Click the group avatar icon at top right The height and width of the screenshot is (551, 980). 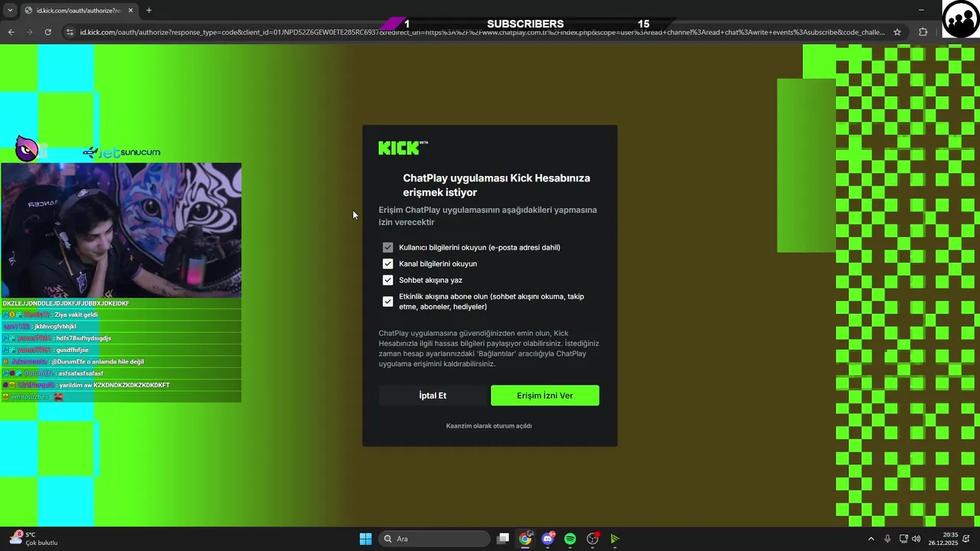point(960,19)
